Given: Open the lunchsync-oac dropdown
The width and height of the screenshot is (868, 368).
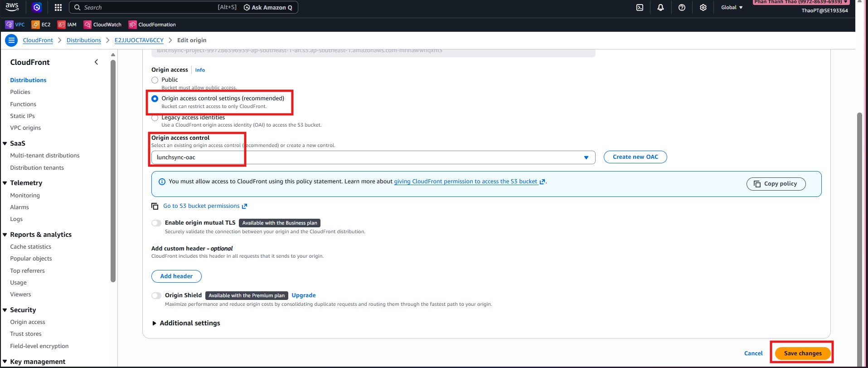Looking at the screenshot, I should pos(373,157).
